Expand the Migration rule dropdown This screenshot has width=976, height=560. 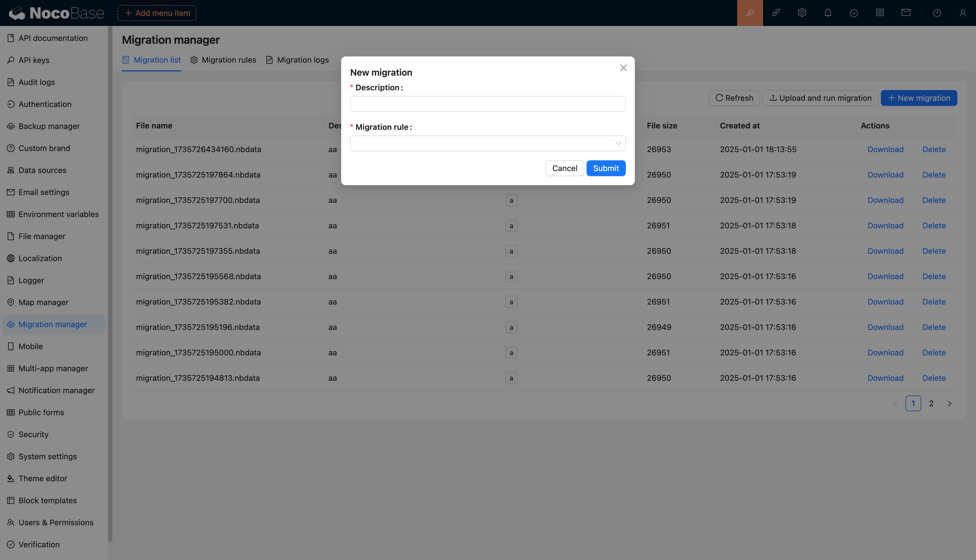click(487, 143)
